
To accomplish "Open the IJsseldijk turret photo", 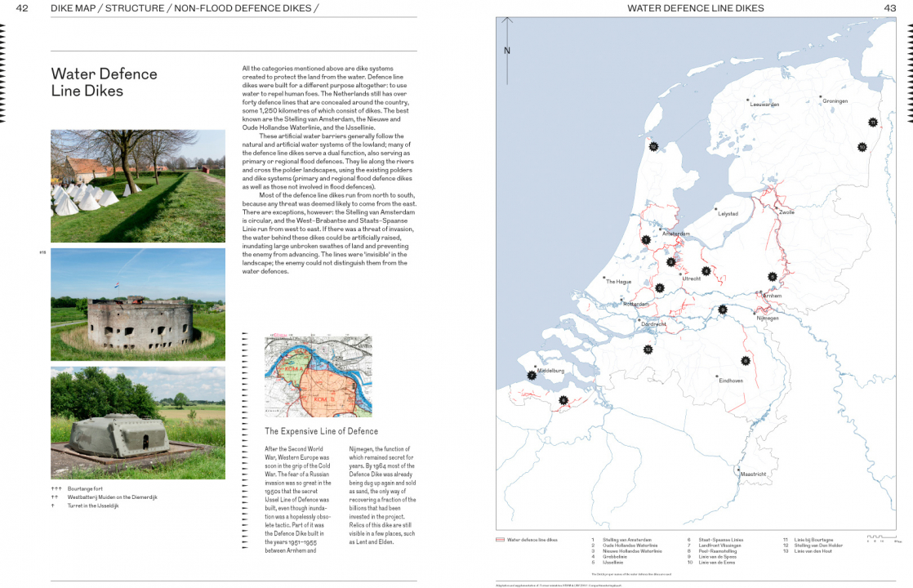I will [x=138, y=422].
